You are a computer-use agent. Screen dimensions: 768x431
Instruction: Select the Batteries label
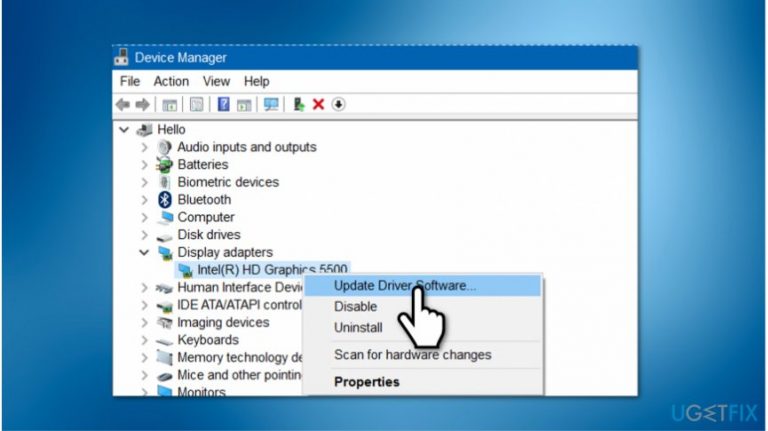coord(203,165)
